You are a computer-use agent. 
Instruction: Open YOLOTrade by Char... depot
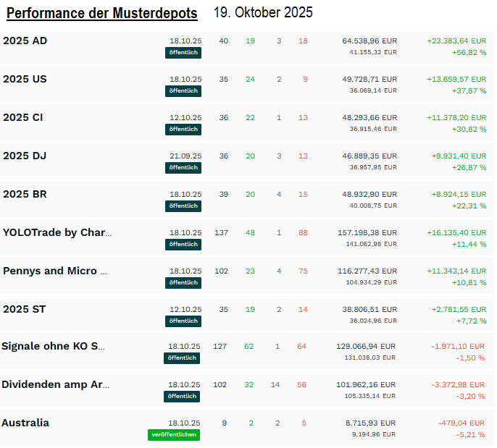click(x=57, y=232)
